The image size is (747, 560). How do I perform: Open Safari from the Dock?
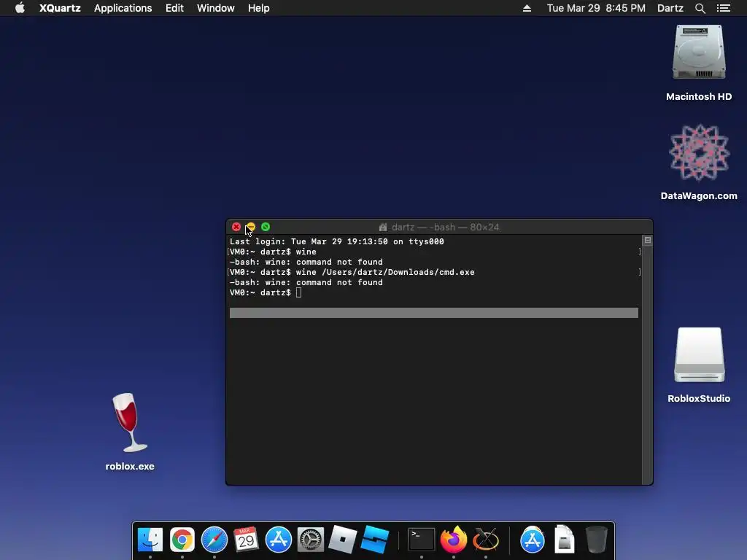coord(214,540)
